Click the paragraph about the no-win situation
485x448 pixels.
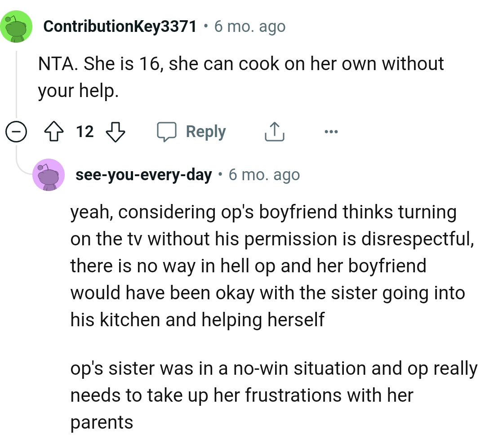(x=273, y=395)
